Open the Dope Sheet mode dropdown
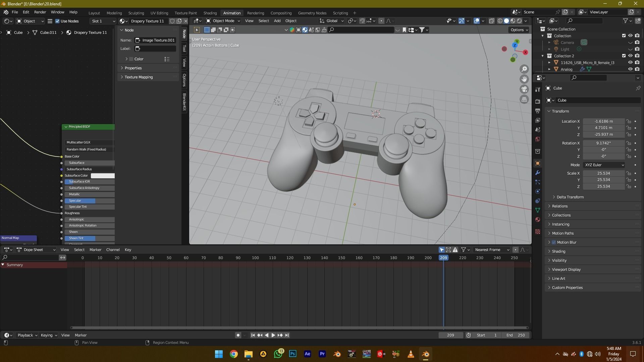This screenshot has width=644, height=362. 36,250
